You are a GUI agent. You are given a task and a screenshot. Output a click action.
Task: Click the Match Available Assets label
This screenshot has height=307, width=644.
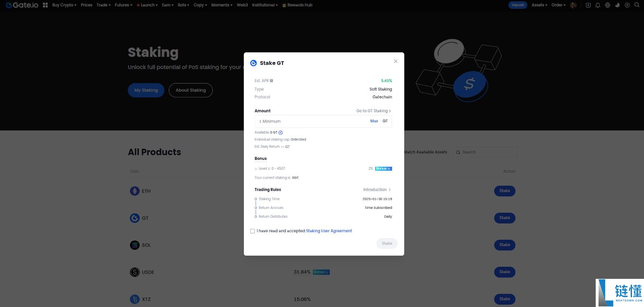(425, 152)
